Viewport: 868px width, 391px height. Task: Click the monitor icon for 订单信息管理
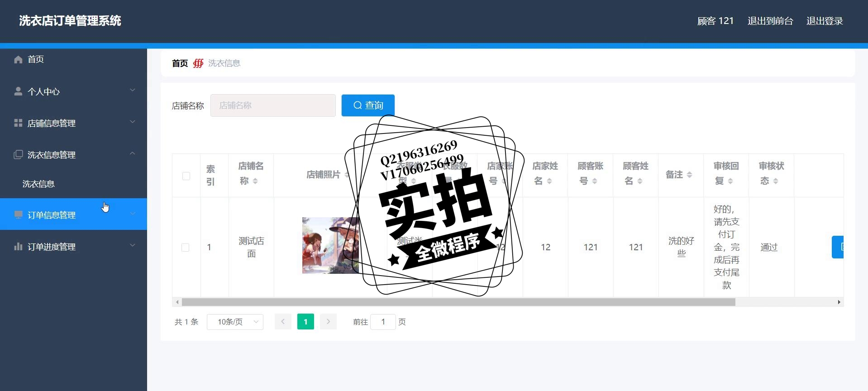18,215
